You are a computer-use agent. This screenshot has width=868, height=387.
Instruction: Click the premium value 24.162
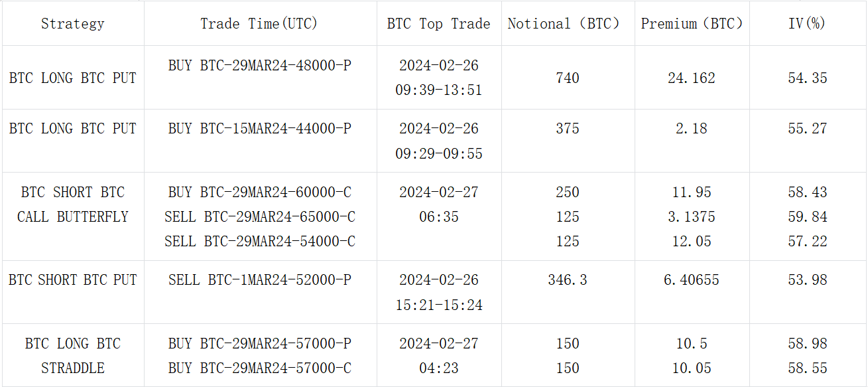692,78
